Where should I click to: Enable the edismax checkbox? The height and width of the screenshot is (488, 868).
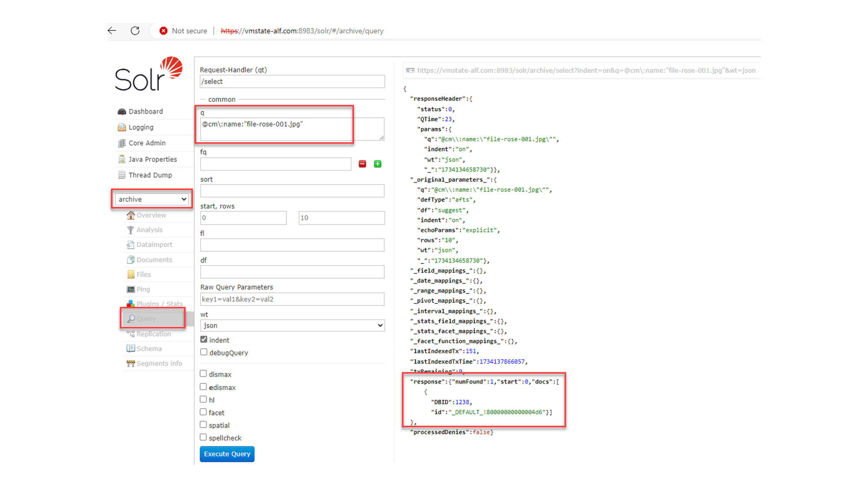pos(203,386)
